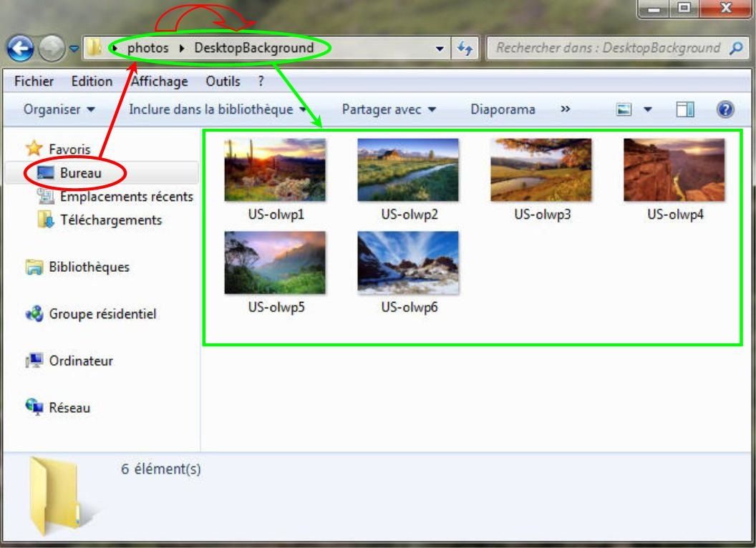Open Inclure dans la bibliothèque dropdown
Viewport: 756px width, 548px height.
[x=218, y=109]
